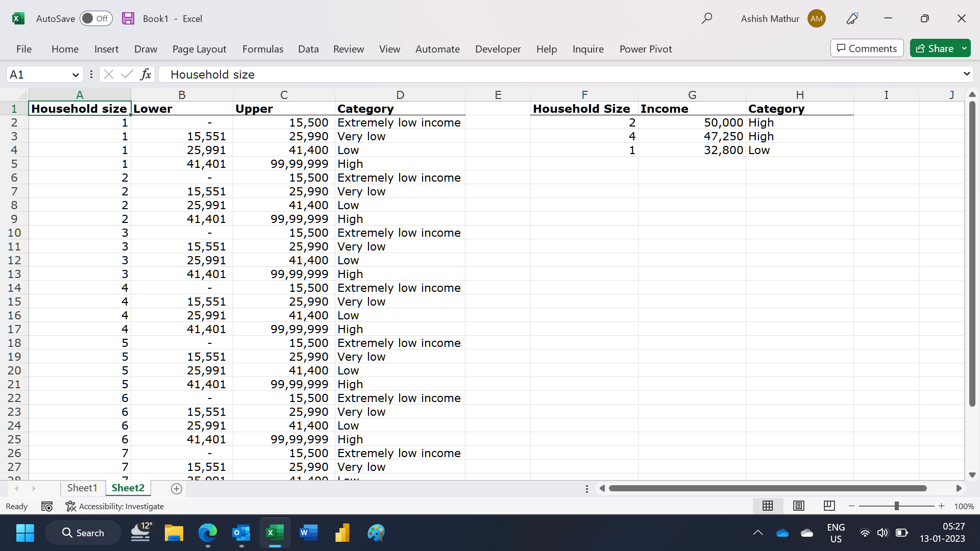Open Word from the Windows taskbar
This screenshot has height=551, width=980.
[x=308, y=533]
